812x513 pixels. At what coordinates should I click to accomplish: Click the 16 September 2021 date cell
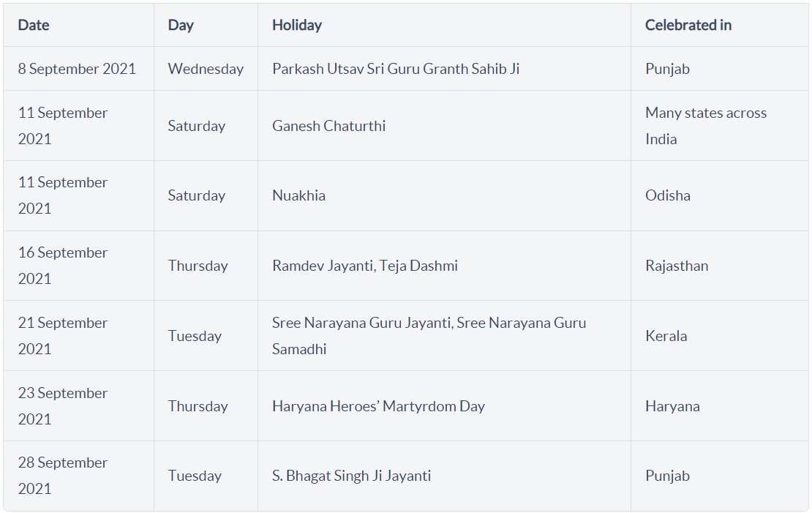point(63,266)
